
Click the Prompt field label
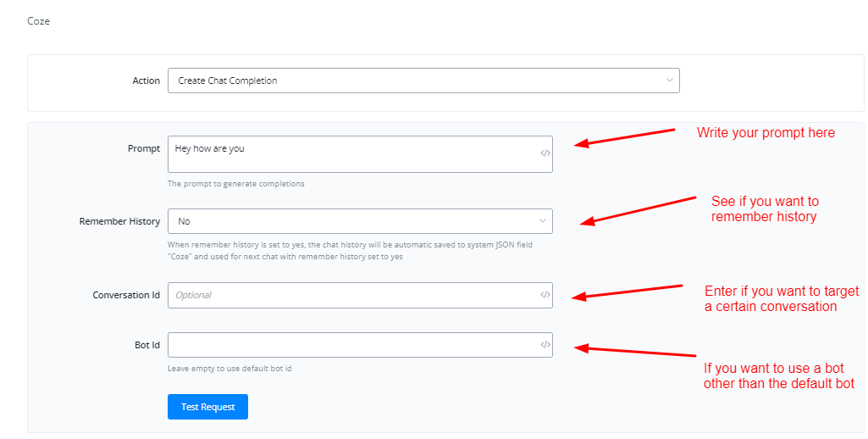[x=144, y=148]
